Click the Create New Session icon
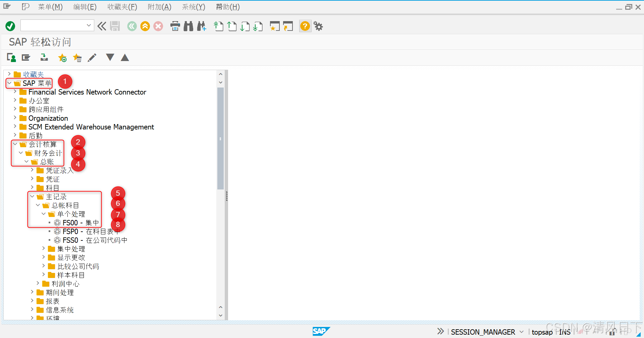Screen dimensions: 644x338 coord(275,26)
